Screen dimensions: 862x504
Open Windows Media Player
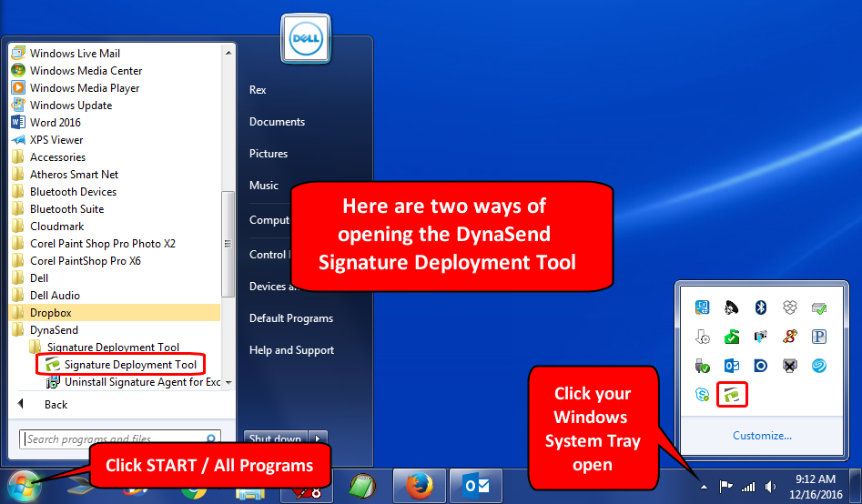[76, 88]
